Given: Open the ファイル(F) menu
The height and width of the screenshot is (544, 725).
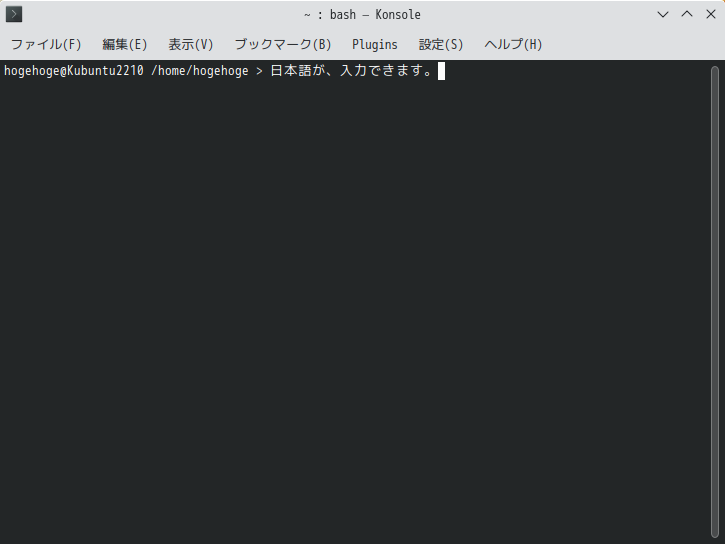Looking at the screenshot, I should [46, 44].
